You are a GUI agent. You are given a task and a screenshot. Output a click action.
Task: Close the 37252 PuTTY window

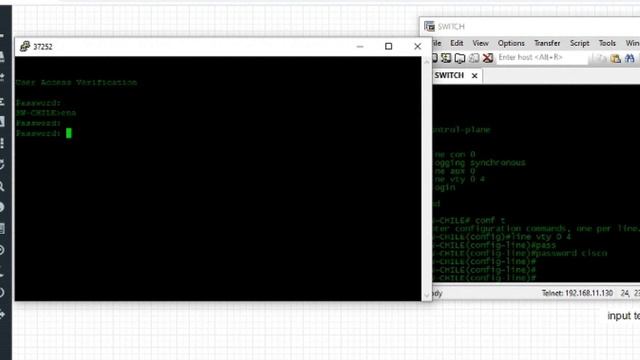(417, 47)
